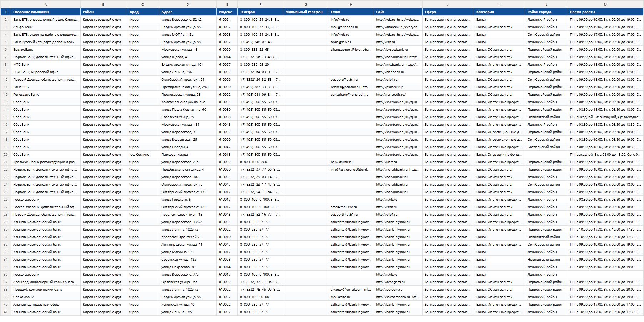
Task: Select entire column G by its letter
Action: tap(306, 4)
